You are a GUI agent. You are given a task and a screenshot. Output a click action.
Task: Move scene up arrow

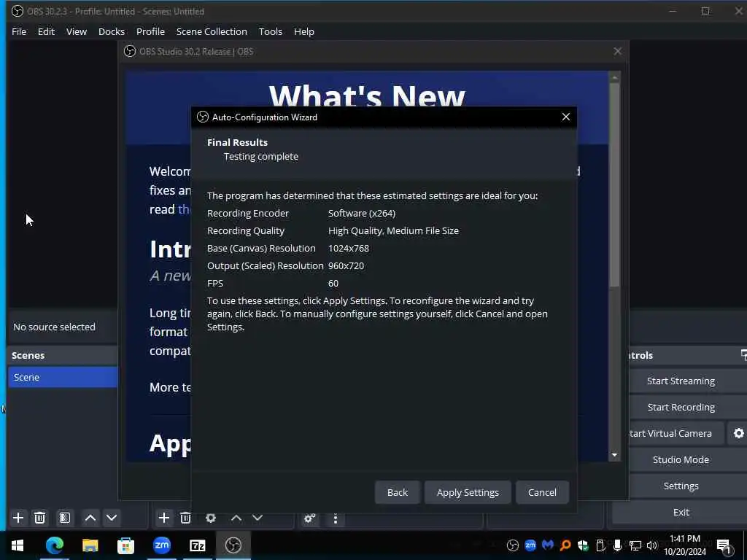click(90, 518)
